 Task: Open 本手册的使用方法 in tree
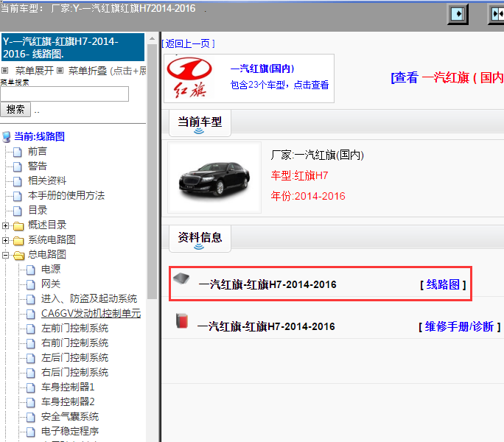[66, 195]
